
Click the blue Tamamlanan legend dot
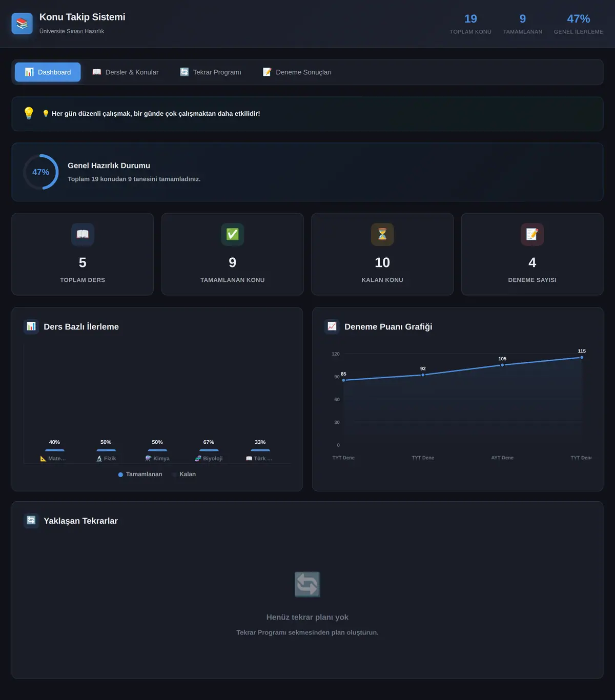click(120, 475)
